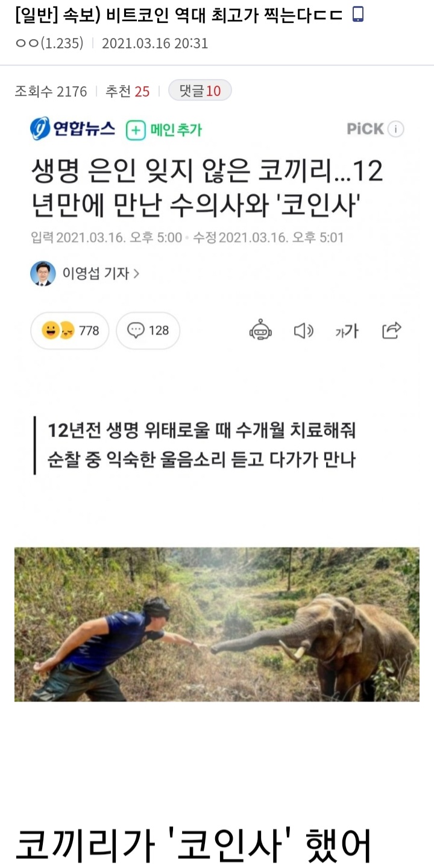Play article audio with speaker icon
Screen dimensions: 434x868
[303, 331]
